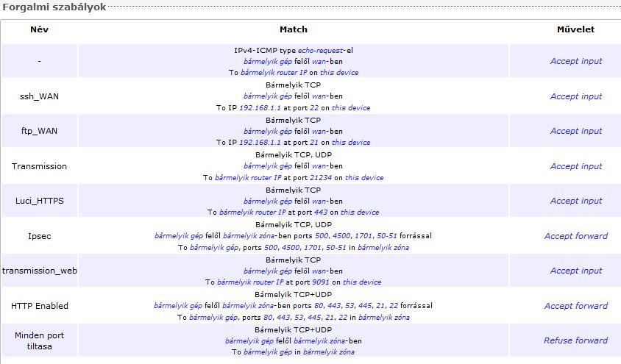Click Accept input for Luci_HTTPS
This screenshot has height=364, width=621.
click(576, 201)
